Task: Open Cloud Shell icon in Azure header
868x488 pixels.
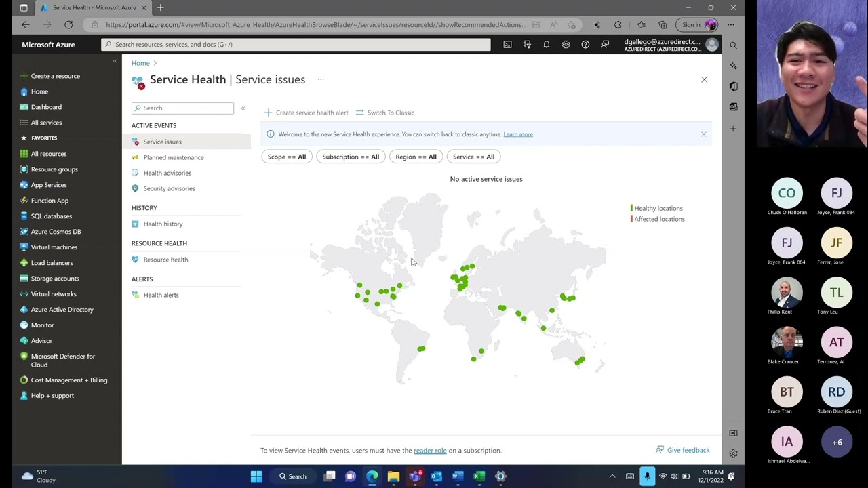Action: click(x=507, y=45)
